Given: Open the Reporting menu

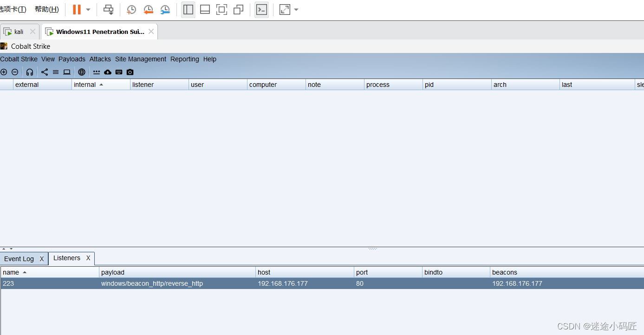Looking at the screenshot, I should click(x=185, y=59).
